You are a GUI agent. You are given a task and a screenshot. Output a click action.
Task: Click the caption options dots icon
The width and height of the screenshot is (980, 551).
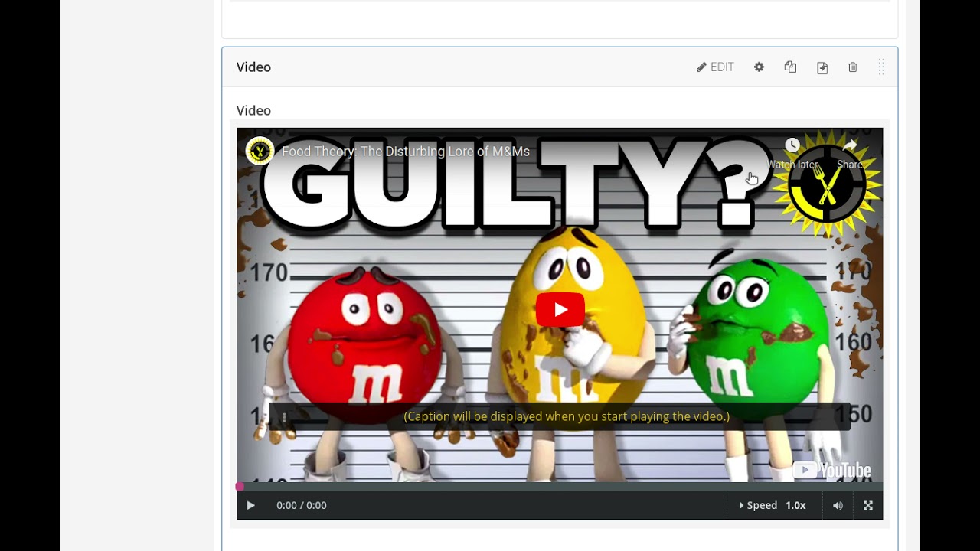(x=284, y=417)
